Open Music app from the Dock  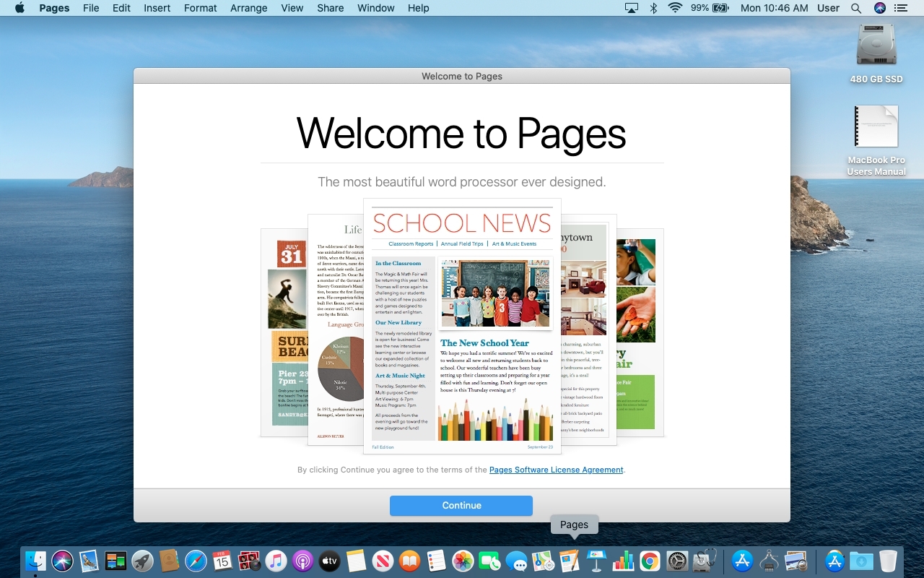(x=276, y=561)
